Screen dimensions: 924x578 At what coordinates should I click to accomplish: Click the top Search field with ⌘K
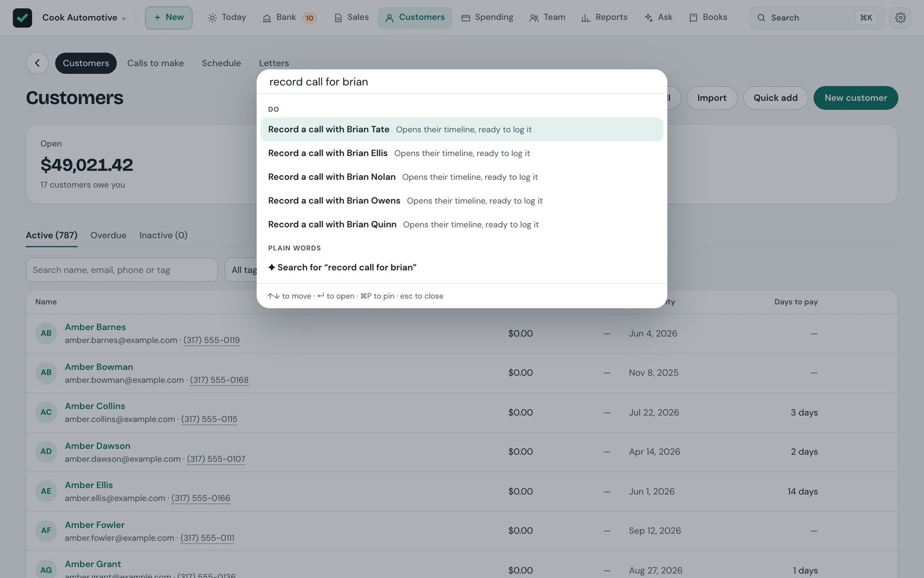[817, 18]
